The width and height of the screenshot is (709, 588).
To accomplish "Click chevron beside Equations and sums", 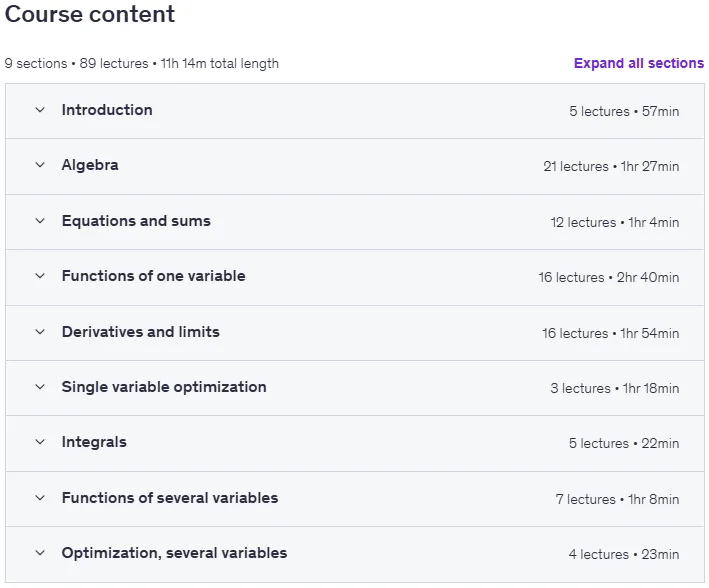I will tap(40, 221).
